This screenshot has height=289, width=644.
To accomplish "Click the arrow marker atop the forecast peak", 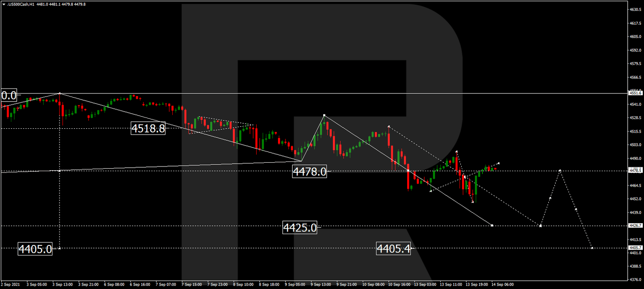I will point(560,169).
